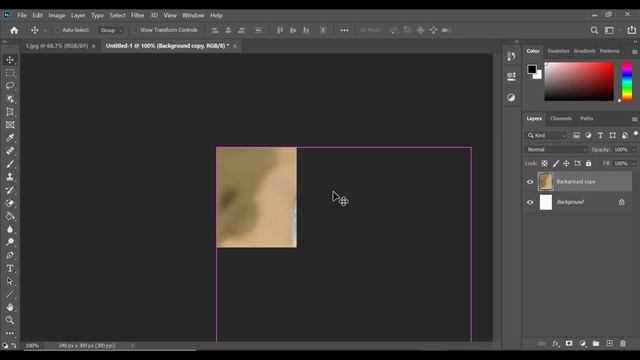640x360 pixels.
Task: Switch to the Swatches tab
Action: point(558,51)
